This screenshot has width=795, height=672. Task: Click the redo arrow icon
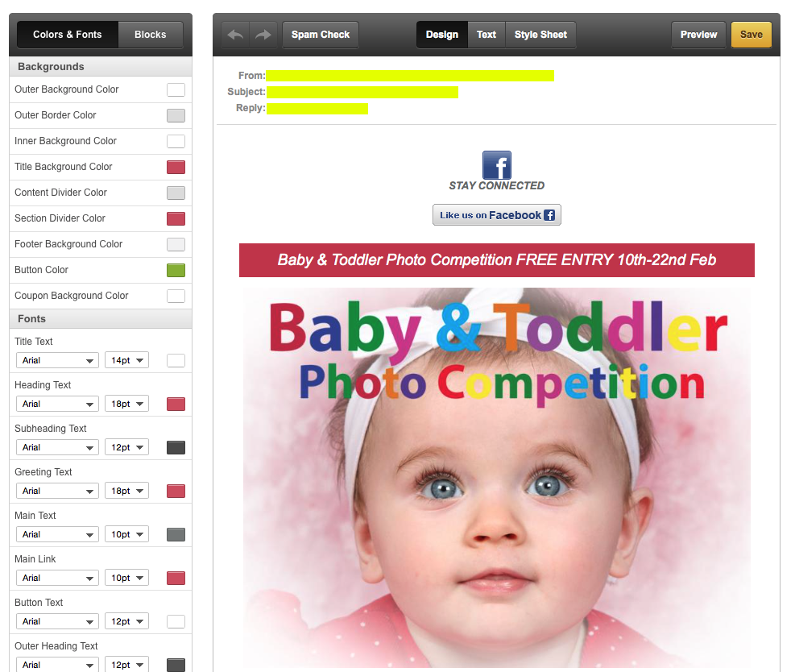[x=263, y=35]
